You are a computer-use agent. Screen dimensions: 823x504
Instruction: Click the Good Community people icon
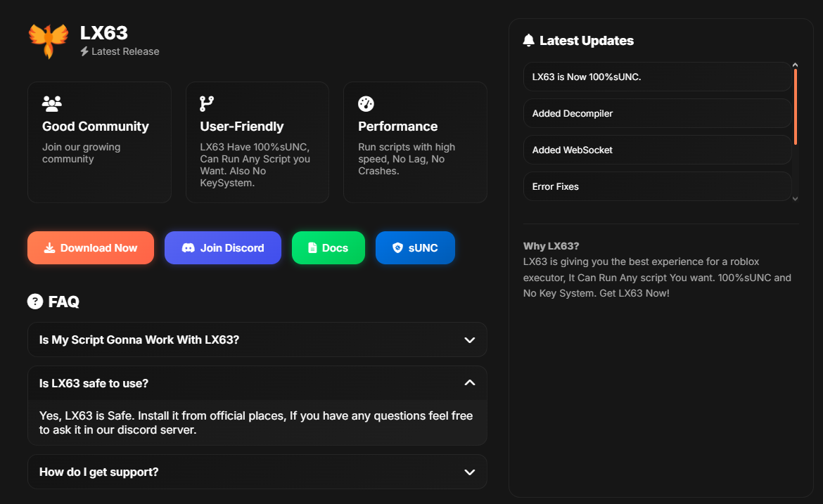click(52, 104)
